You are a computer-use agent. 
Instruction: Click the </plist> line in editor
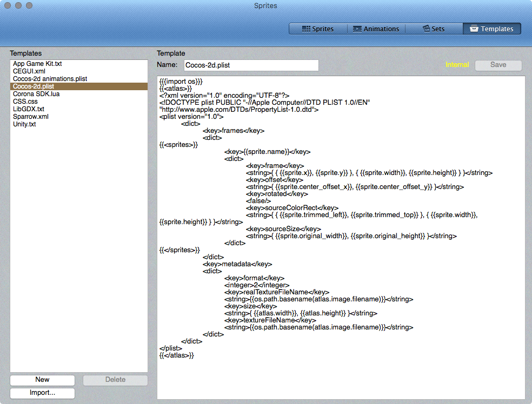pyautogui.click(x=171, y=348)
